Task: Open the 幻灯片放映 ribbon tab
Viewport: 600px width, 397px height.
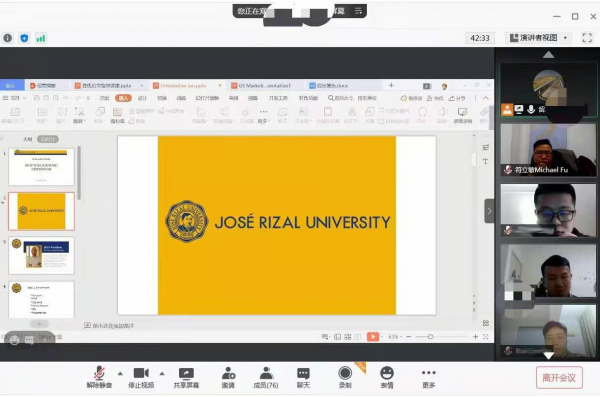Action: (207, 98)
